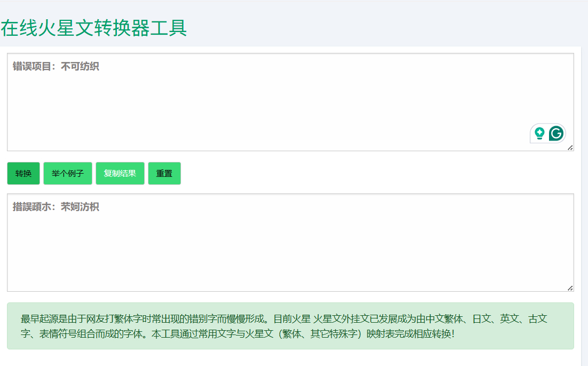This screenshot has height=366, width=588.
Task: Clear the fields with 重置
Action: coord(164,174)
